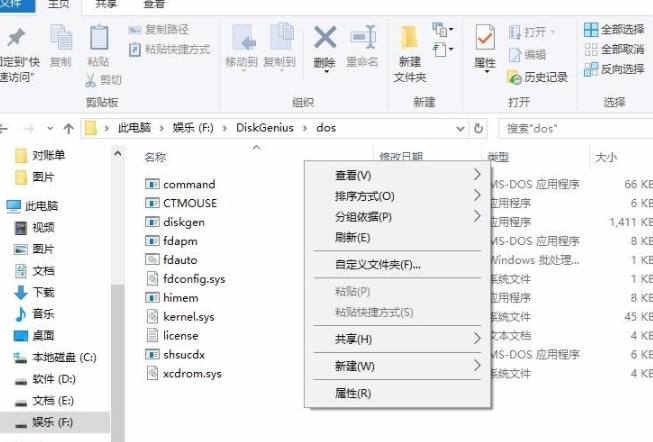Click 此电脑 in the address breadcrumb
This screenshot has height=442, width=653.
(134, 128)
